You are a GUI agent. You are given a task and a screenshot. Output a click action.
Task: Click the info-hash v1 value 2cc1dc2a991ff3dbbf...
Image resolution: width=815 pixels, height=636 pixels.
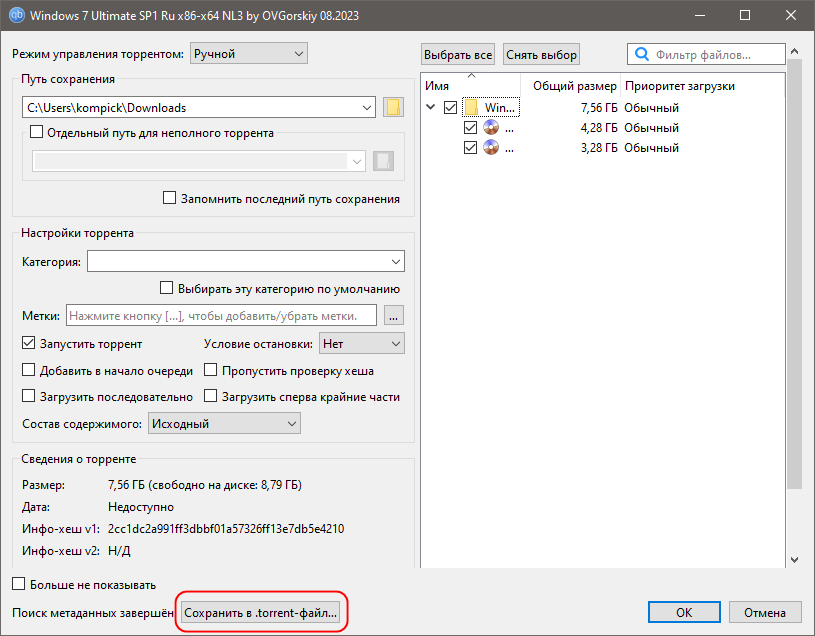pyautogui.click(x=226, y=528)
